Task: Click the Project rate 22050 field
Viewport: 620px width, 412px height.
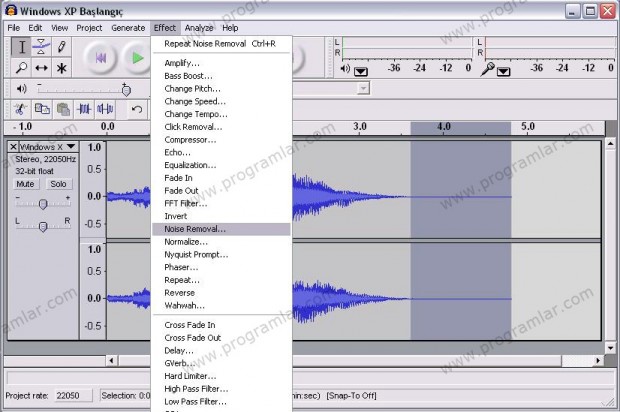Action: [x=73, y=395]
